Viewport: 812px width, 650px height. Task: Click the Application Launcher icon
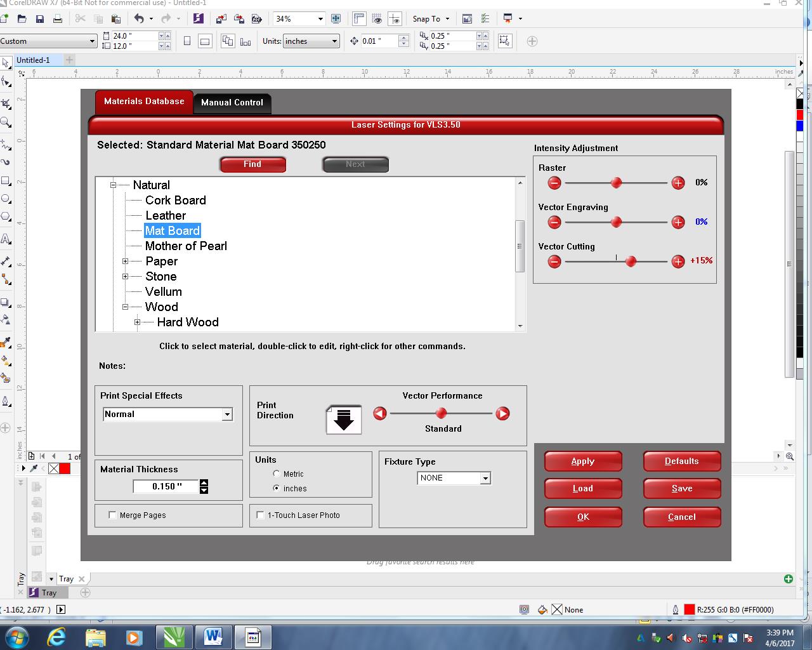tap(507, 19)
